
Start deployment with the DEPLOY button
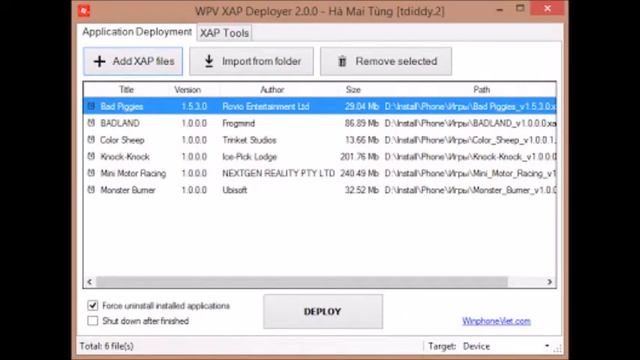[x=323, y=311]
